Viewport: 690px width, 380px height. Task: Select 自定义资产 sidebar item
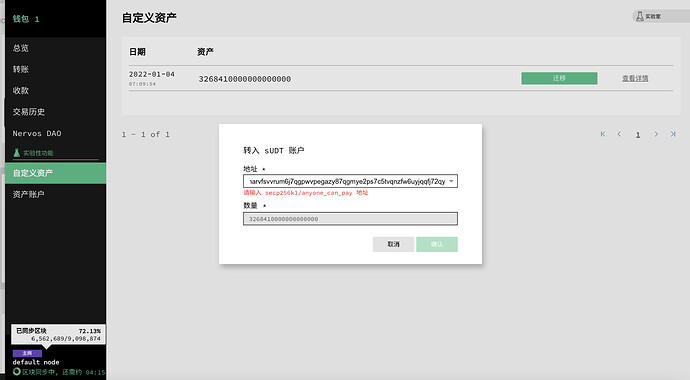click(55, 173)
